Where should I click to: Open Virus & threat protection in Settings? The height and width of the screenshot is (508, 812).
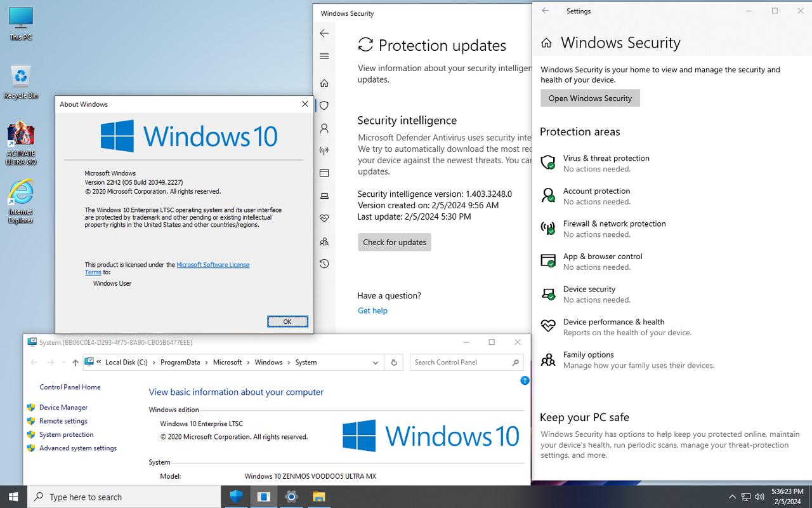click(595, 163)
